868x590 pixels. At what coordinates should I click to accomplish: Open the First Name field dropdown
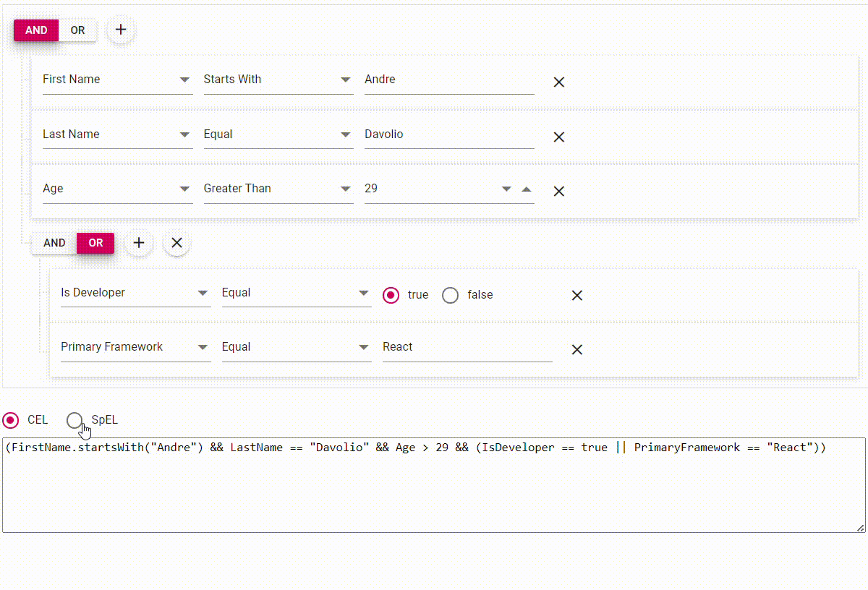click(118, 80)
